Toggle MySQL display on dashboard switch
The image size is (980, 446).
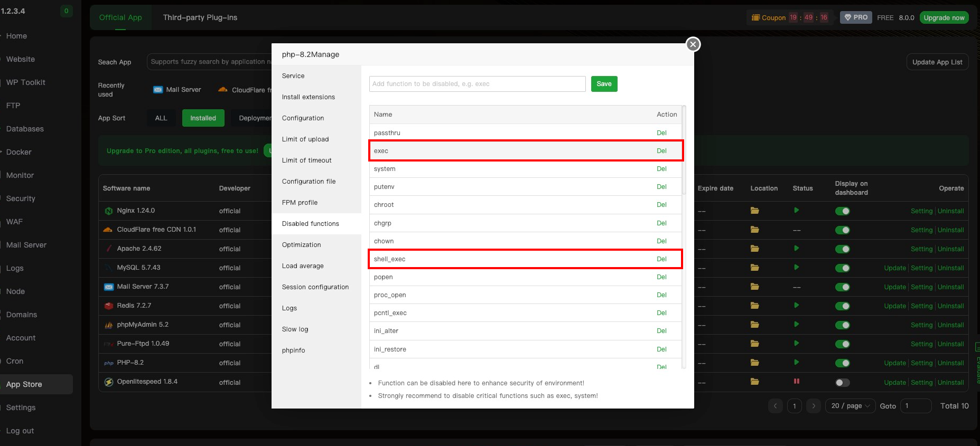[842, 268]
